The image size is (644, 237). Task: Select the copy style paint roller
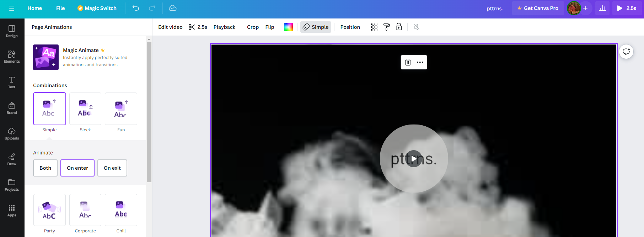tap(387, 27)
